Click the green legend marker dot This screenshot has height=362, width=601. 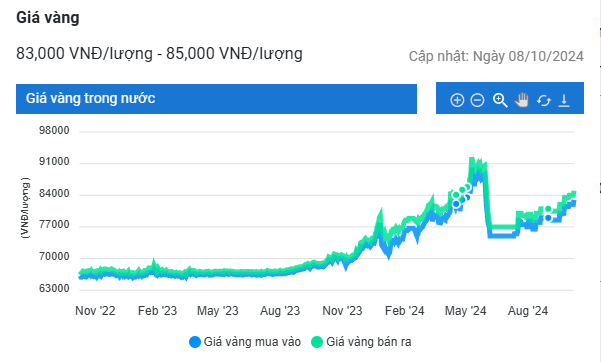point(317,342)
